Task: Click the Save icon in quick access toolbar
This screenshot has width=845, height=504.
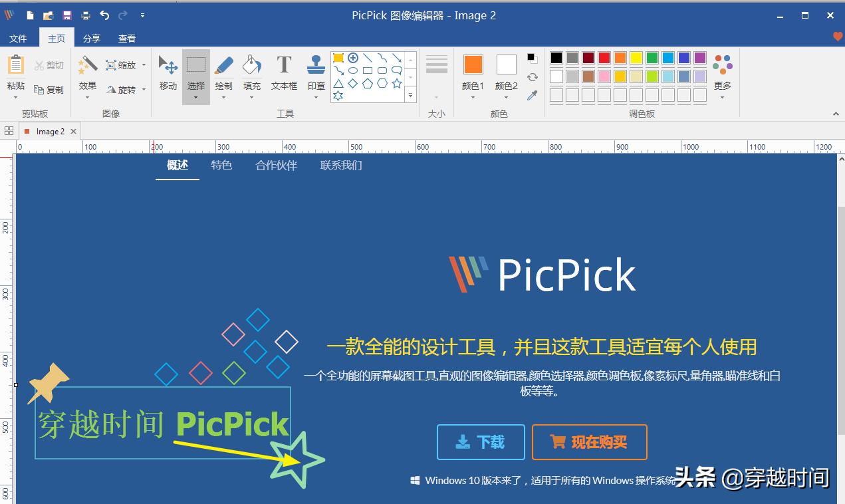Action: coord(66,15)
